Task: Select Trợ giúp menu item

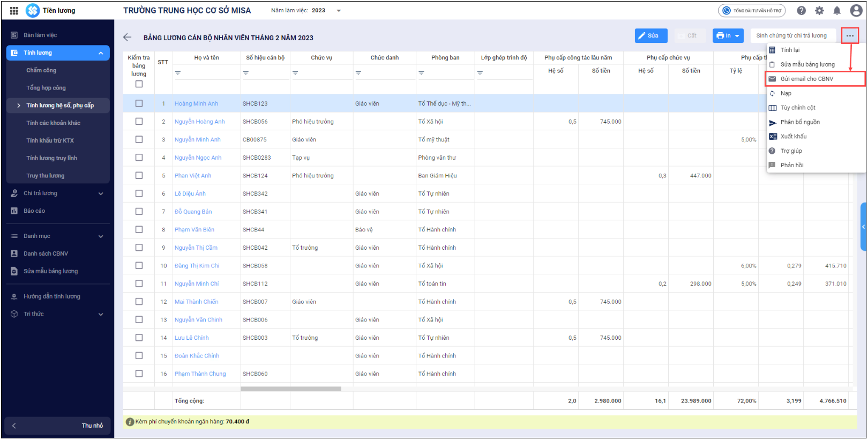Action: pyautogui.click(x=816, y=151)
